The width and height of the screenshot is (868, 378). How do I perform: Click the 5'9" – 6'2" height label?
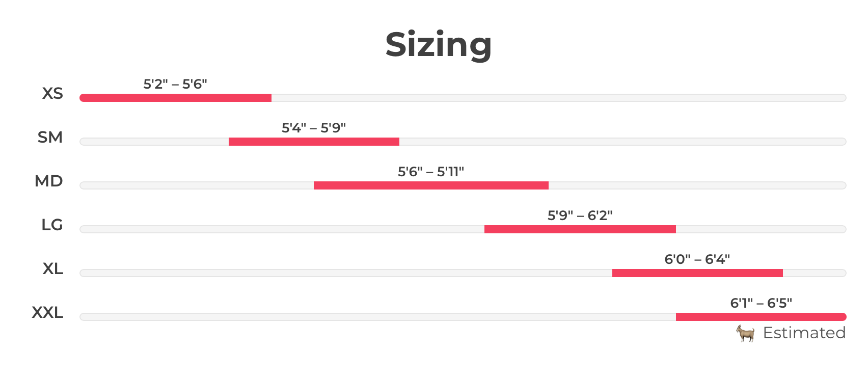tap(580, 215)
